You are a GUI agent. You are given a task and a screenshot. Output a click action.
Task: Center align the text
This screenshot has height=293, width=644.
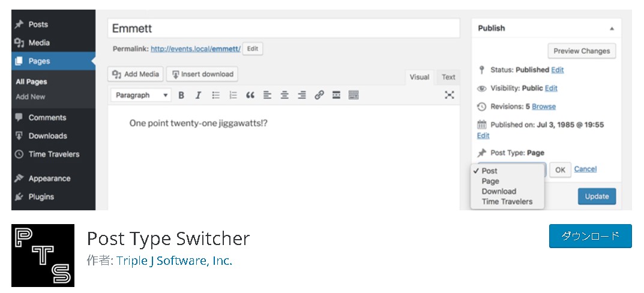click(x=284, y=95)
